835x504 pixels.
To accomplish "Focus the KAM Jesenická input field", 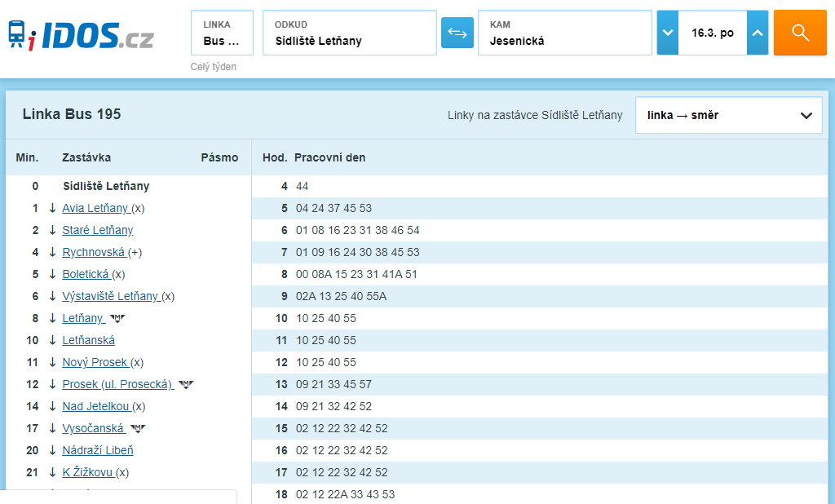I will [565, 33].
